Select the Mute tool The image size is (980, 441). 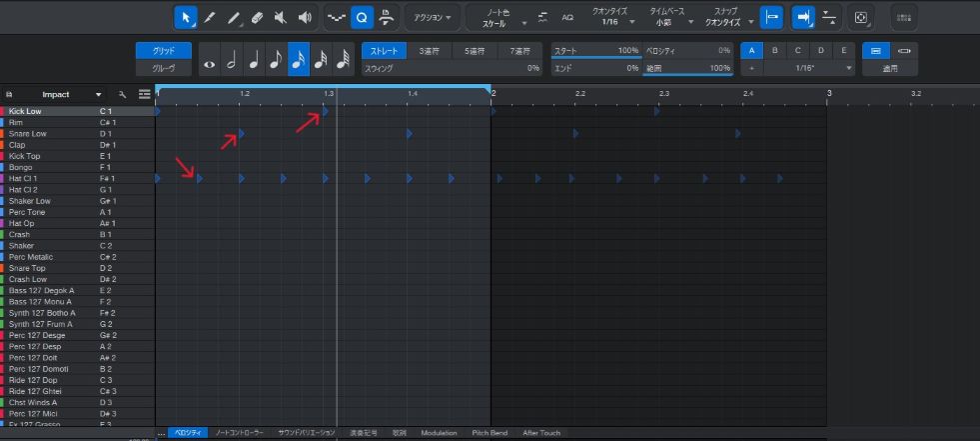click(281, 17)
